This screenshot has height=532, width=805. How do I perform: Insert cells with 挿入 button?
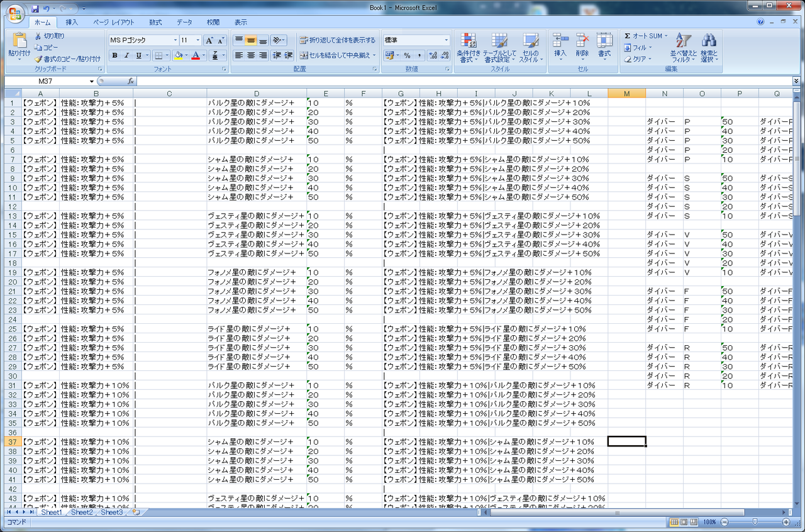[560, 46]
